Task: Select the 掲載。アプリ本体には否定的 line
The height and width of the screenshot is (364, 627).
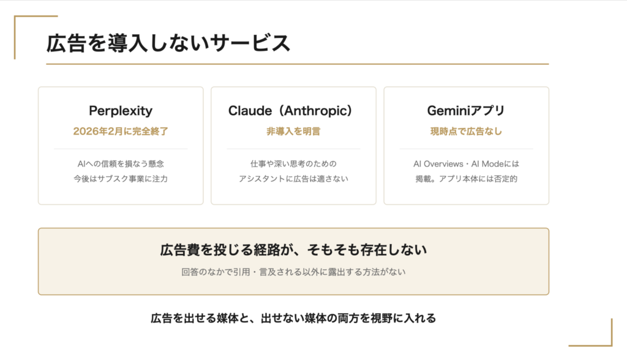Action: pos(466,179)
